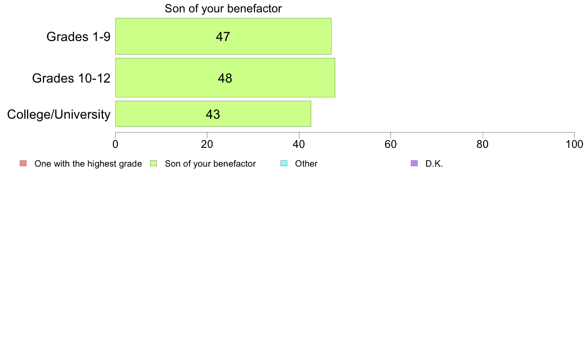Click the 'Grades 10-12' axis label
Image resolution: width=588 pixels, height=364 pixels.
[71, 78]
